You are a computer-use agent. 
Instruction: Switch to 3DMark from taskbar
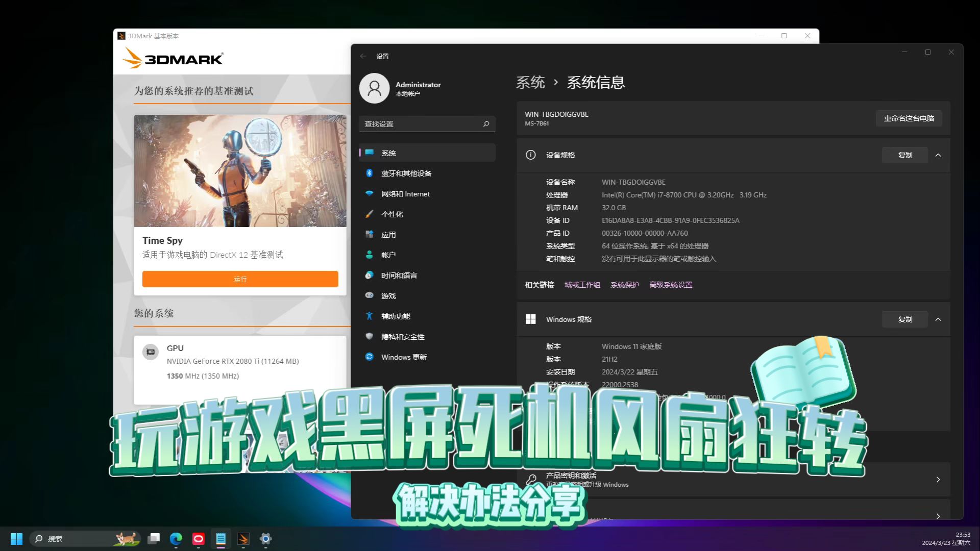[x=243, y=539]
